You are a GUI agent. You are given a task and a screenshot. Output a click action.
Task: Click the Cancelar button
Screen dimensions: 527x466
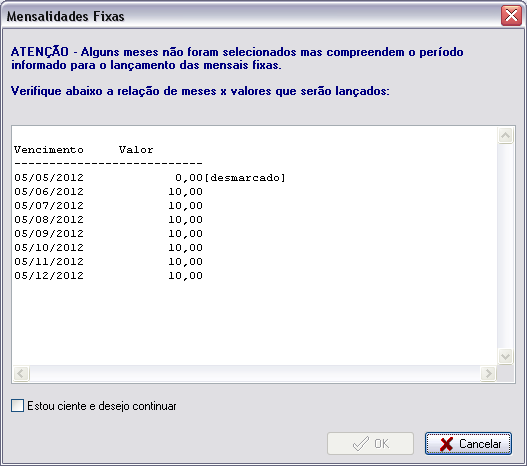point(468,443)
